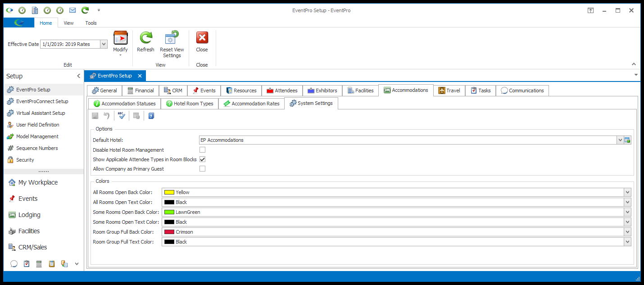Click the database report icon at the sidebar bottom
The height and width of the screenshot is (285, 644).
(64, 264)
